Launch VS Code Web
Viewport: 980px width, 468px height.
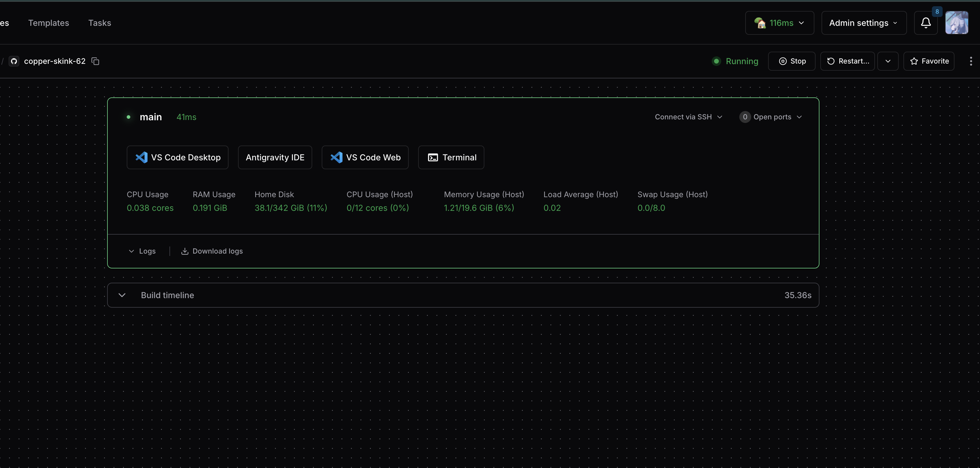[365, 157]
